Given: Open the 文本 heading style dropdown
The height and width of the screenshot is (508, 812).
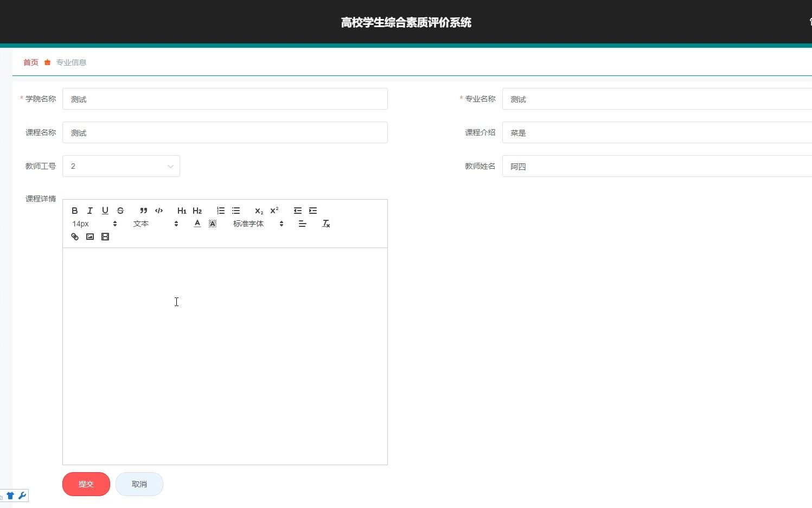Looking at the screenshot, I should click(x=156, y=224).
